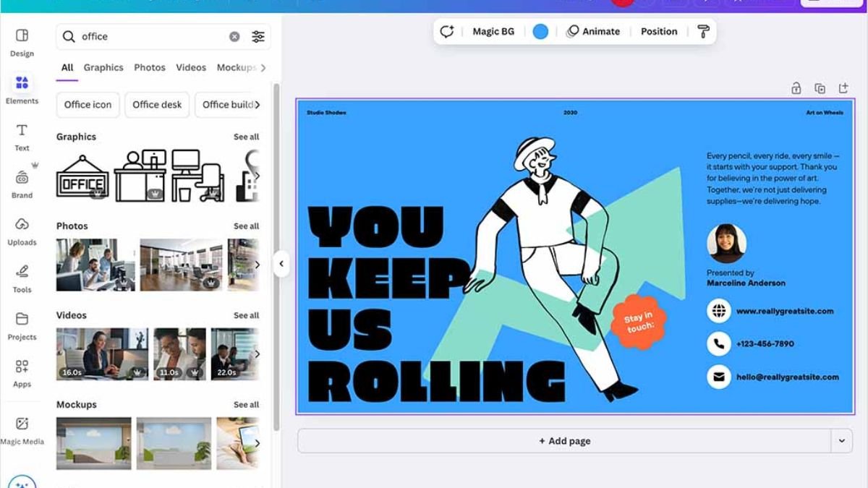Expand the dropdown beside Add page

click(x=842, y=440)
